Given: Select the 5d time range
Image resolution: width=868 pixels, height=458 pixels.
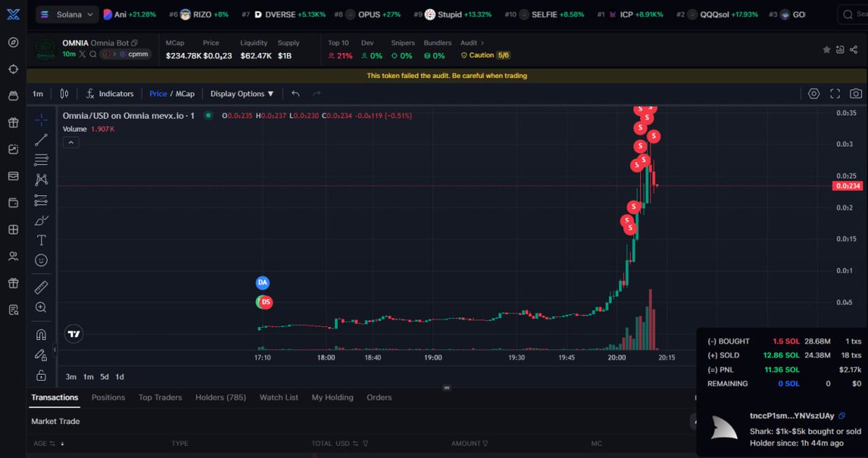Looking at the screenshot, I should pos(104,376).
